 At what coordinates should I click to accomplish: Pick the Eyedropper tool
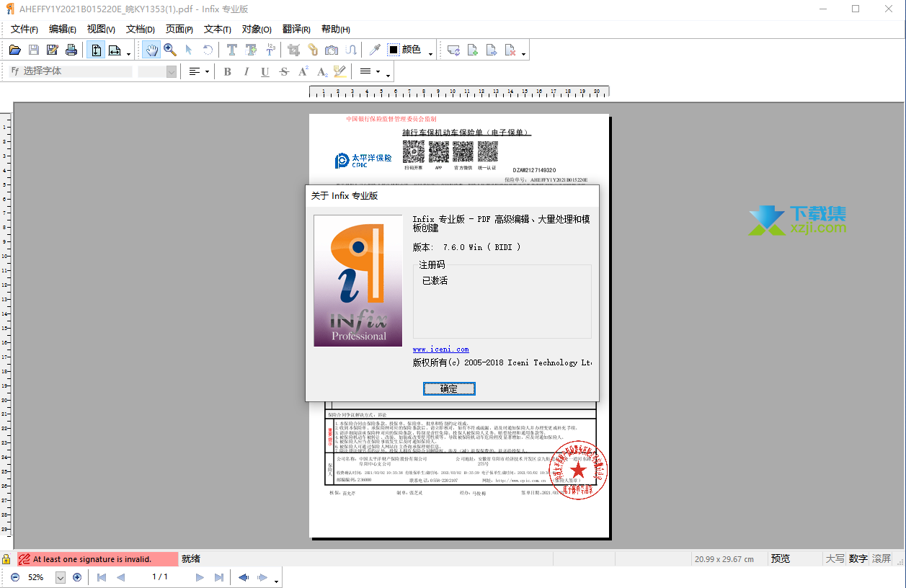point(375,50)
